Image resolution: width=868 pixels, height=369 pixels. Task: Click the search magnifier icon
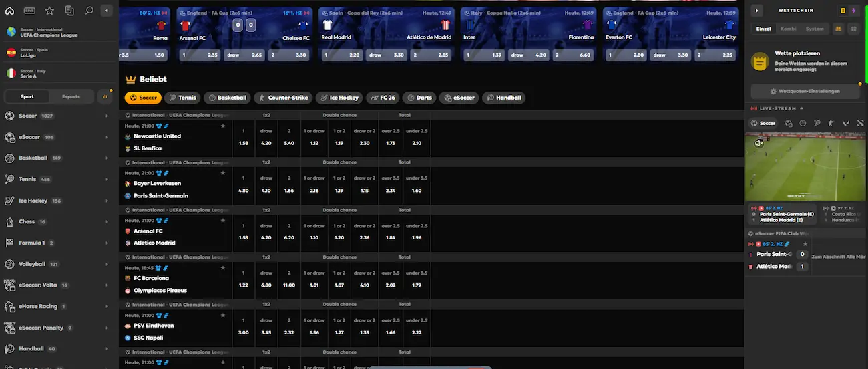click(x=89, y=11)
